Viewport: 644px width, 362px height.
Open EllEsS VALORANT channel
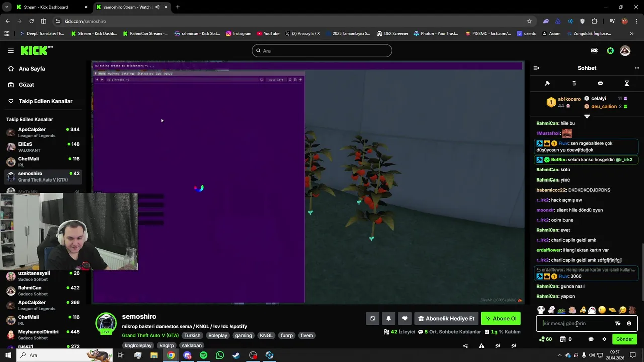43,147
